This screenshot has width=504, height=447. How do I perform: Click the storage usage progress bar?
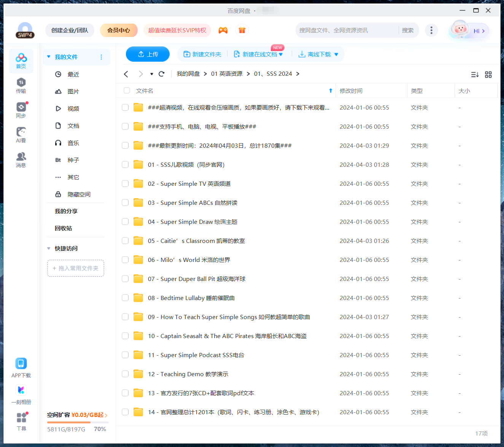coord(78,422)
